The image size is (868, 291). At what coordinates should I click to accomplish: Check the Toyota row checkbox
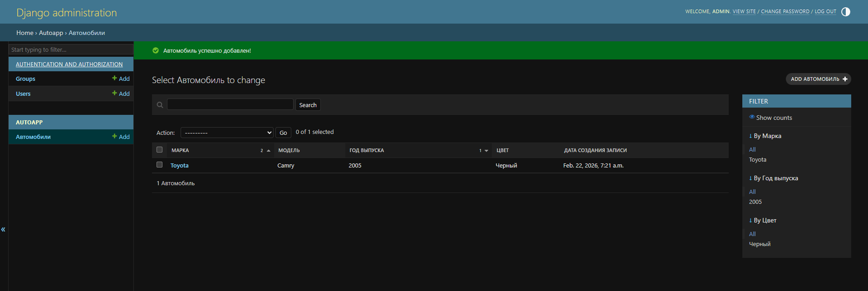point(159,165)
